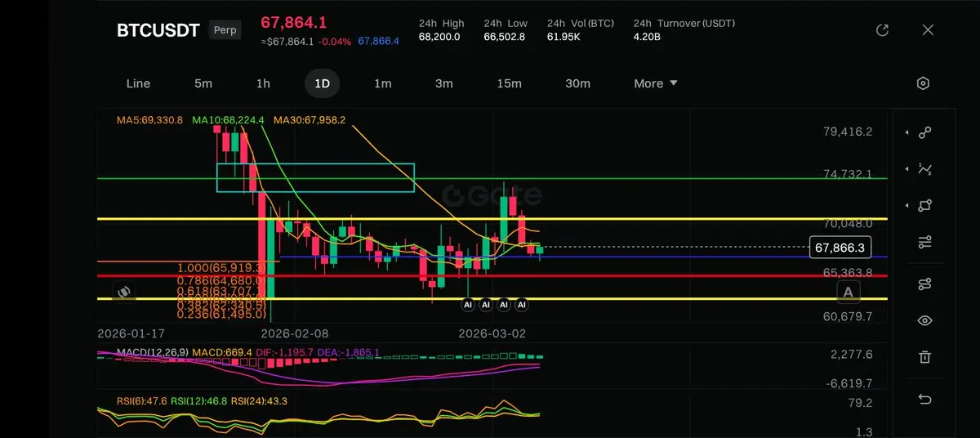Screen dimensions: 980x438
Task: Select the 15m timeframe
Action: point(509,83)
